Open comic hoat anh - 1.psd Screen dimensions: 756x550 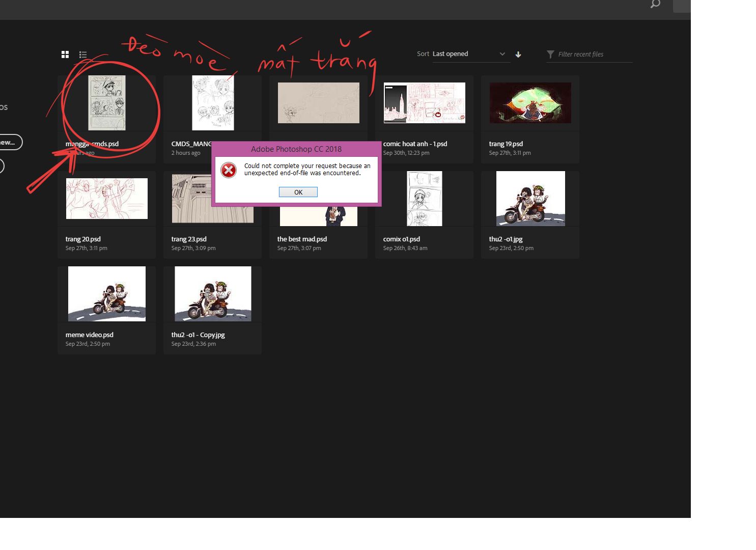(x=424, y=103)
